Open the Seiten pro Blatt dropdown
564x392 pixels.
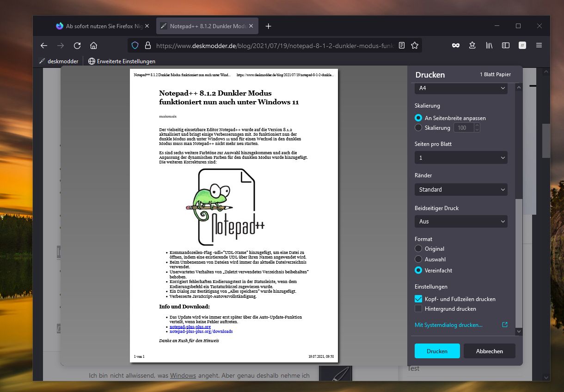[x=461, y=157]
